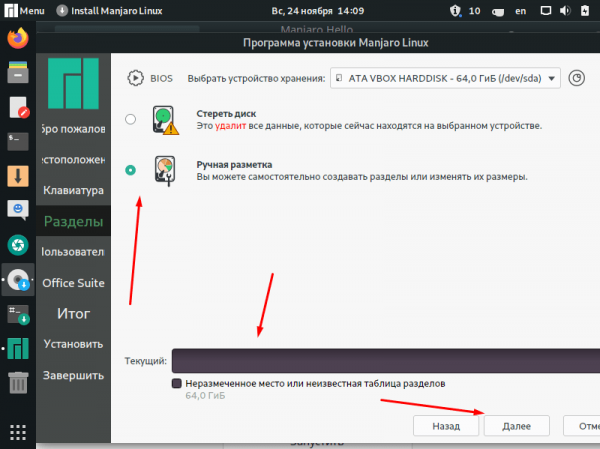This screenshot has width=600, height=449.
Task: Open the clock and date panel
Action: [x=318, y=11]
